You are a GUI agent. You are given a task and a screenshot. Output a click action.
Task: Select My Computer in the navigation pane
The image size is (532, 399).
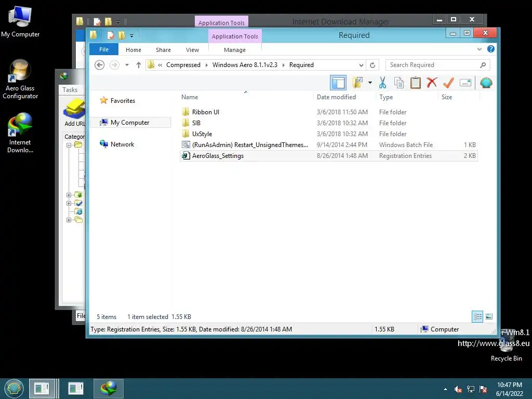[130, 123]
